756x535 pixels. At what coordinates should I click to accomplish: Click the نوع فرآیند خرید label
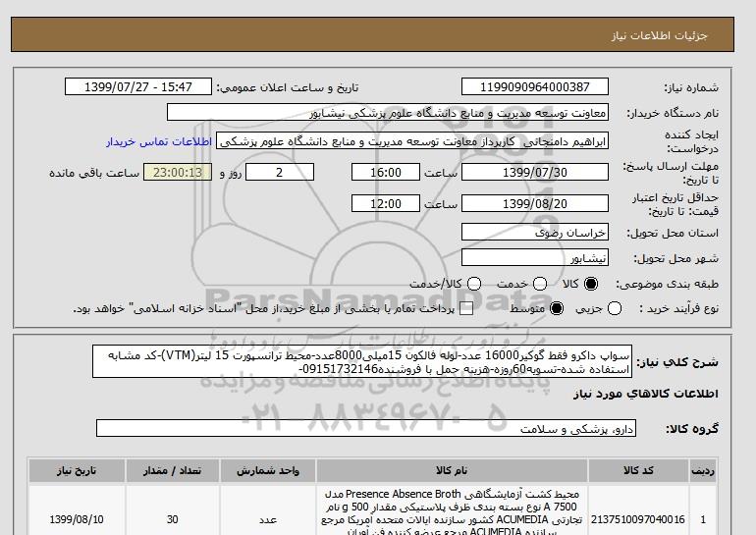point(678,308)
